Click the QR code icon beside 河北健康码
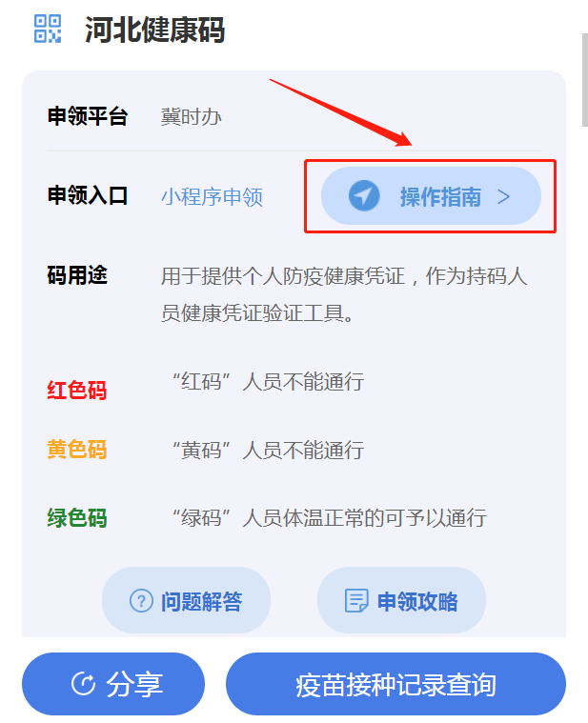This screenshot has height=723, width=588. coord(48,29)
